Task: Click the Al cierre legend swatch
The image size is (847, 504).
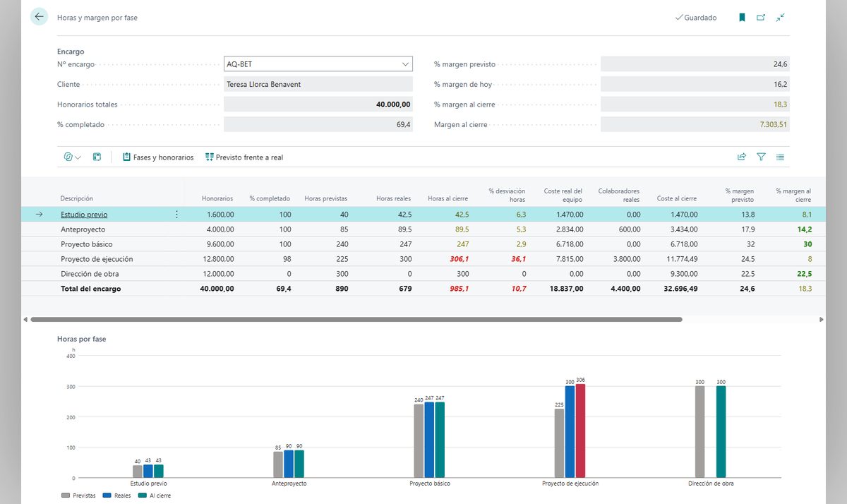Action: coord(143,496)
